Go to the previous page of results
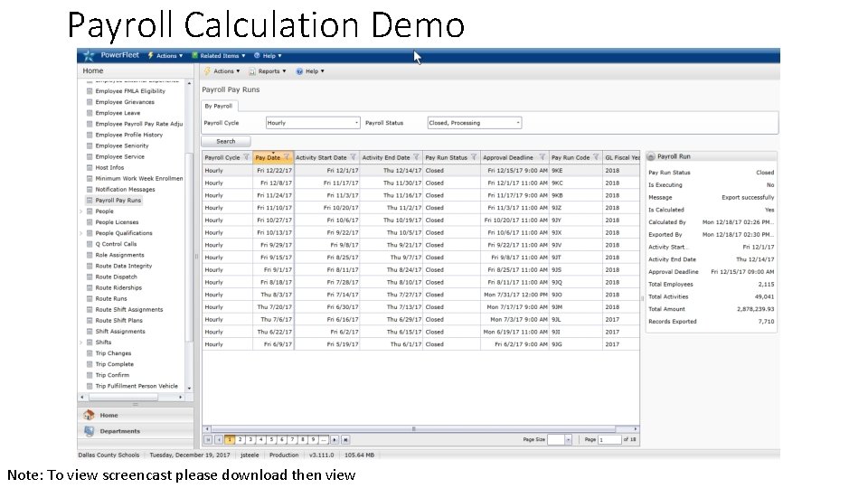This screenshot has height=488, width=868. (219, 440)
